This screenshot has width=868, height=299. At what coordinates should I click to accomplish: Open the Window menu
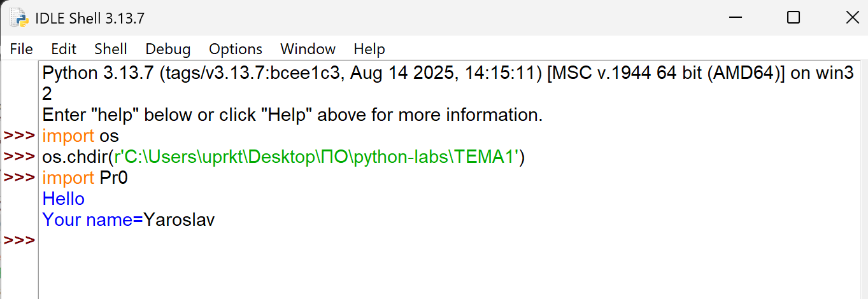pos(308,49)
